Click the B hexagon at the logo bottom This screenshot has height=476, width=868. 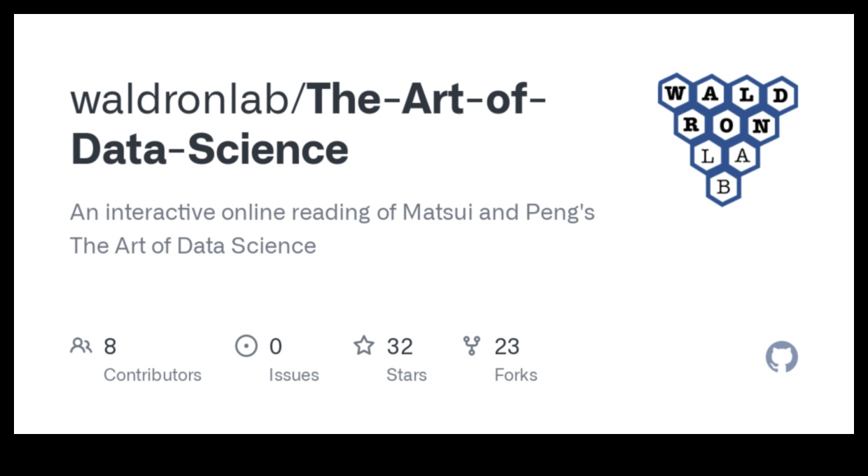pos(724,187)
